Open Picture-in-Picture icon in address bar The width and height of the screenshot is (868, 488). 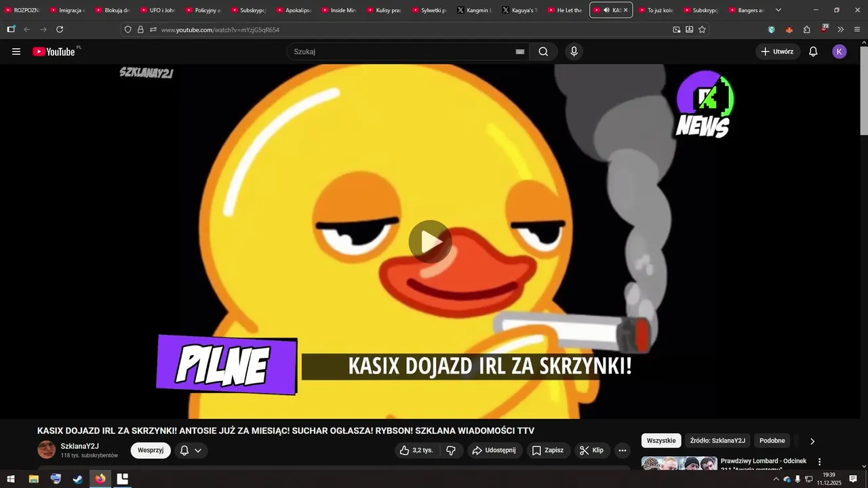676,29
